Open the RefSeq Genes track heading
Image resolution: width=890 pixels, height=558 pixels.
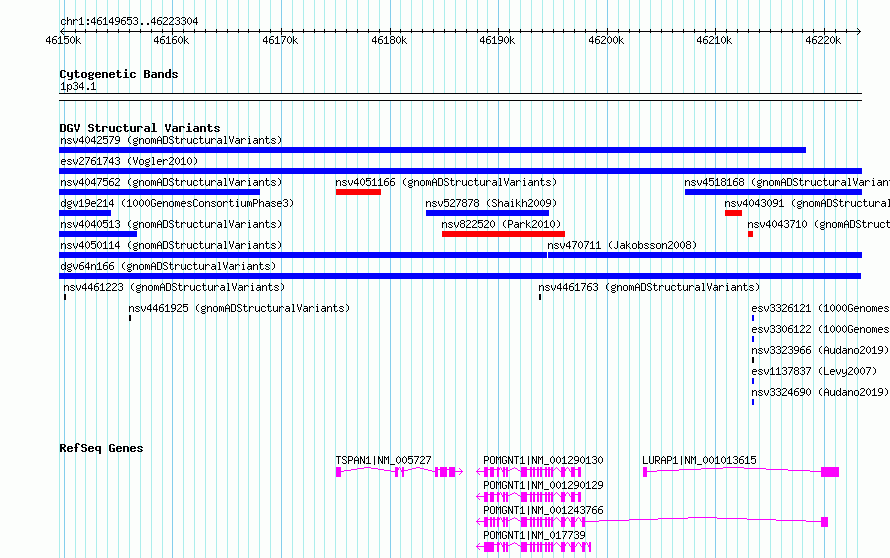point(101,448)
